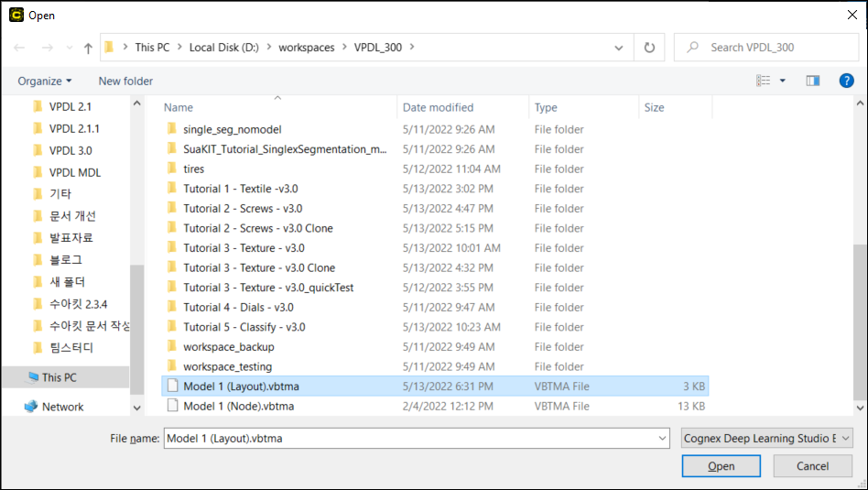The image size is (868, 490).
Task: Open the Help question mark icon
Action: tap(847, 81)
